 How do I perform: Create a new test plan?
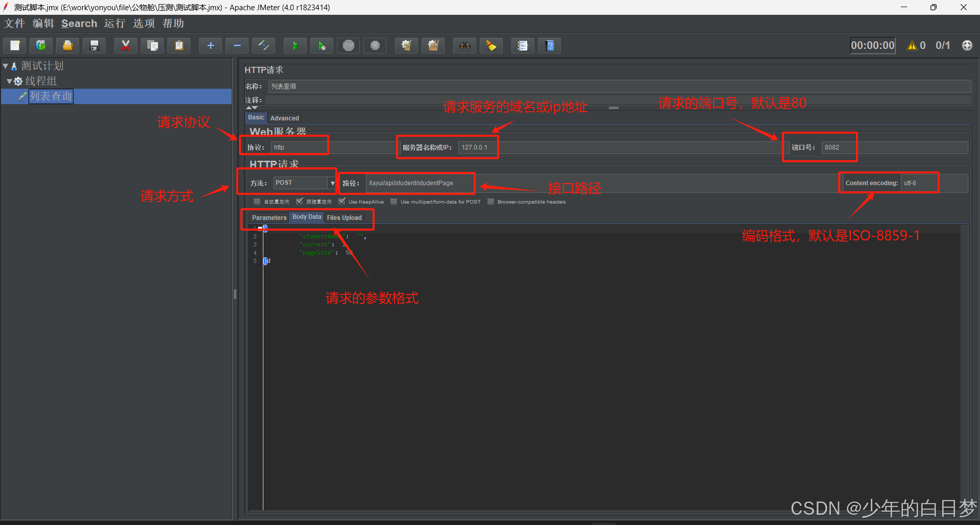click(15, 45)
